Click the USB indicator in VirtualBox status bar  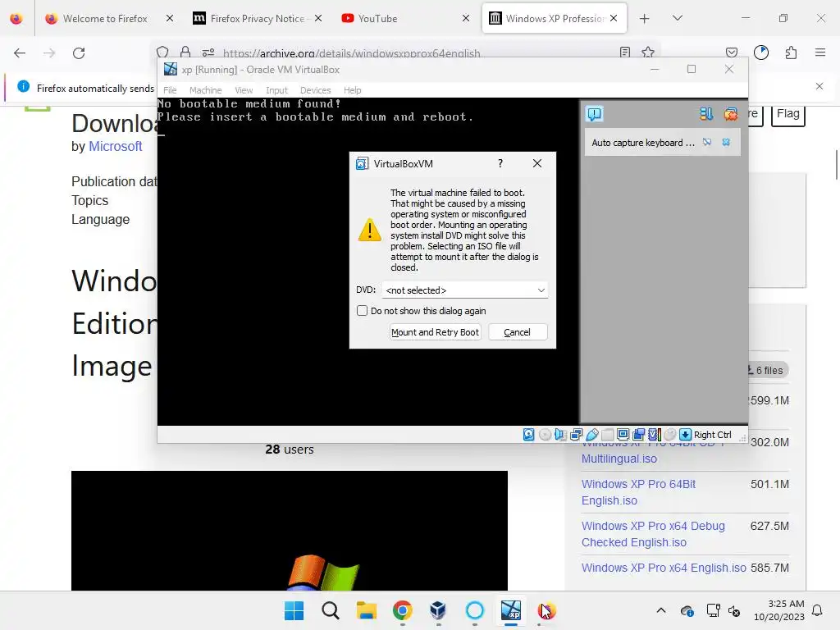pos(592,435)
